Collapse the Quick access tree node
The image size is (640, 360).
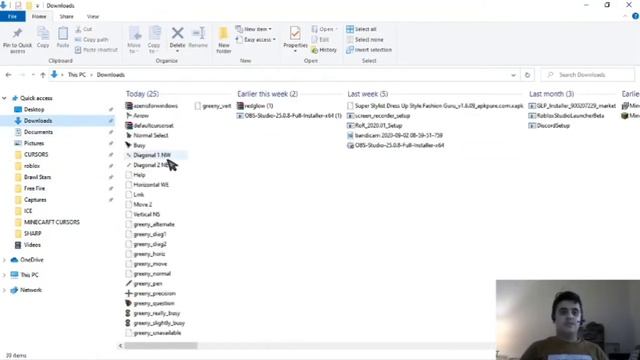click(4, 98)
